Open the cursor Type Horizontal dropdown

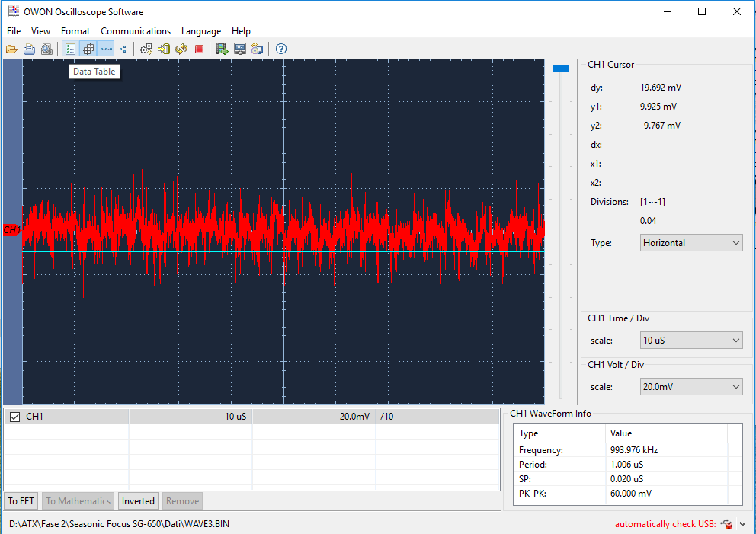point(691,243)
